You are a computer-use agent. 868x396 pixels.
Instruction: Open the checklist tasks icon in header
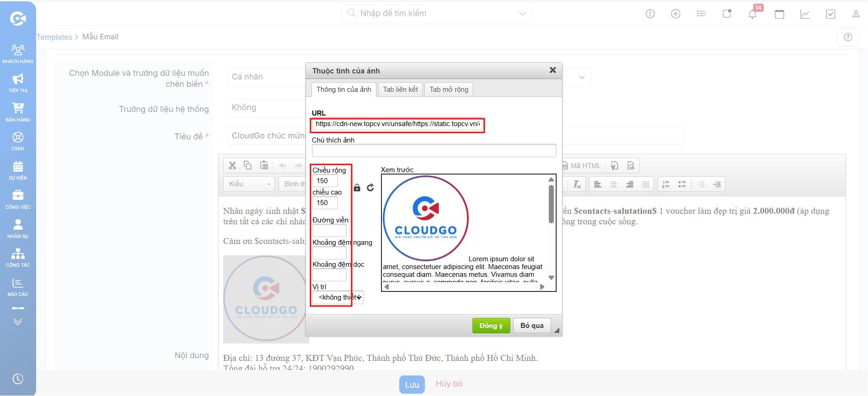point(830,14)
